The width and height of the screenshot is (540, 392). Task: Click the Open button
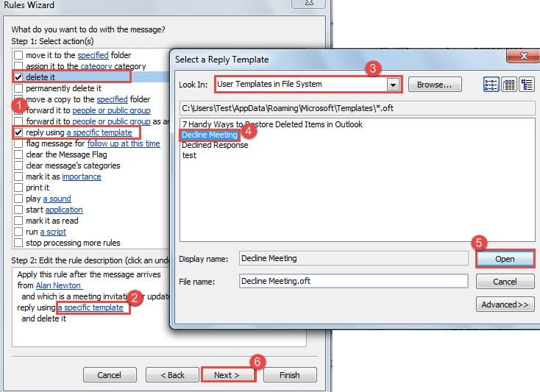pos(504,259)
